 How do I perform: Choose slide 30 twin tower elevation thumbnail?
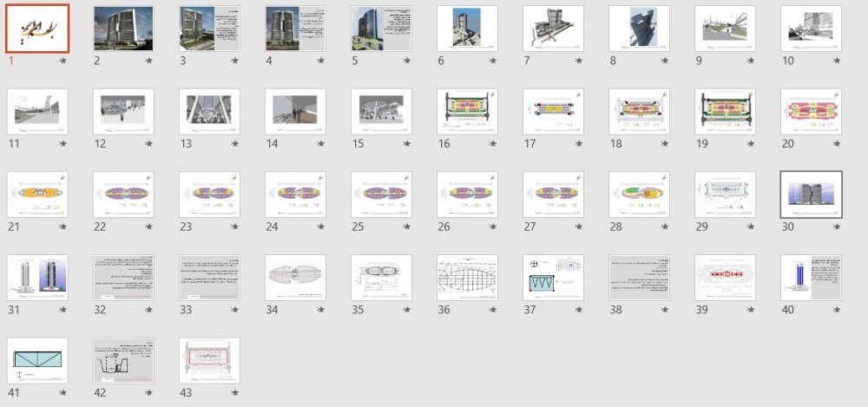click(811, 194)
